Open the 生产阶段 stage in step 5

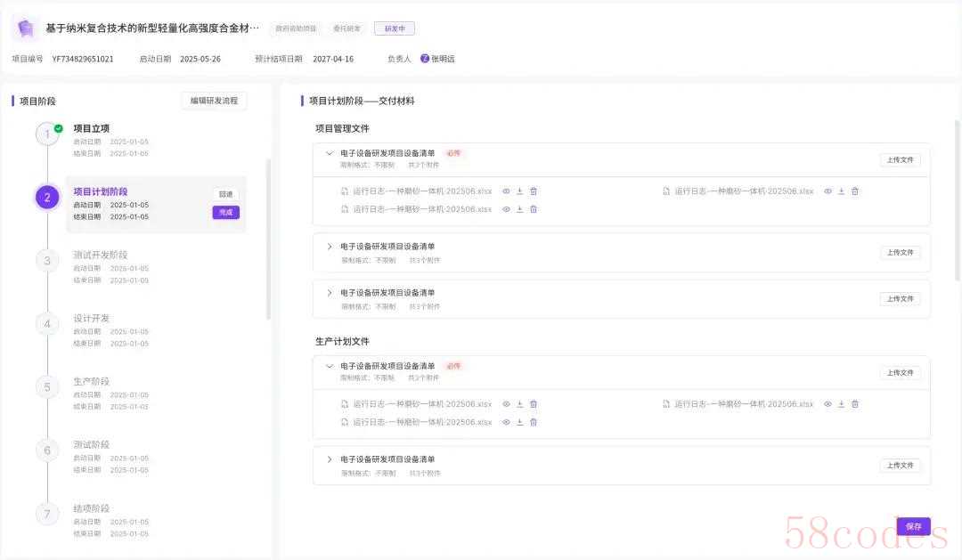click(91, 382)
